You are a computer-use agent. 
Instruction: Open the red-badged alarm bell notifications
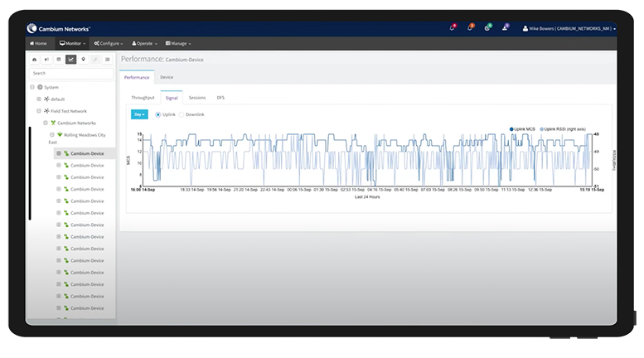coord(452,28)
